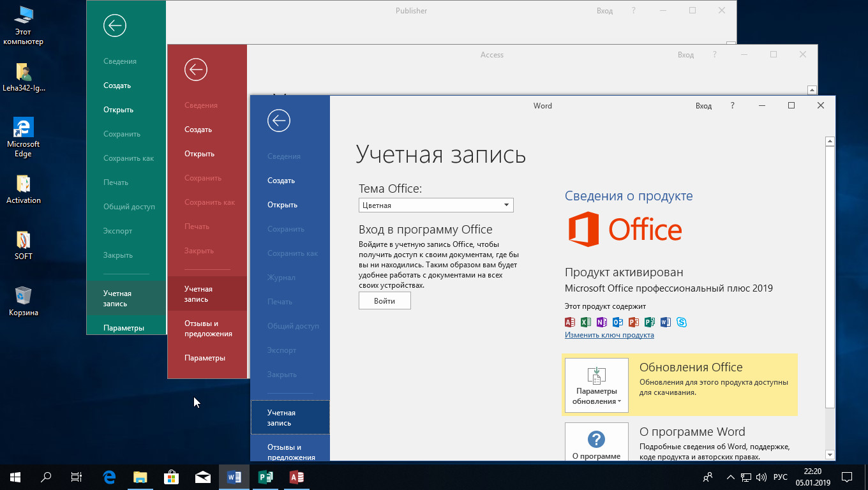Image resolution: width=868 pixels, height=490 pixels.
Task: Click Sign in in Publisher title bar
Action: [604, 11]
